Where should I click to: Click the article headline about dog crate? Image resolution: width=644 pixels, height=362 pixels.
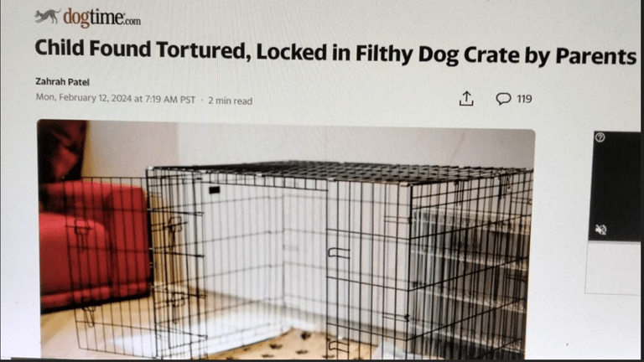(x=335, y=53)
